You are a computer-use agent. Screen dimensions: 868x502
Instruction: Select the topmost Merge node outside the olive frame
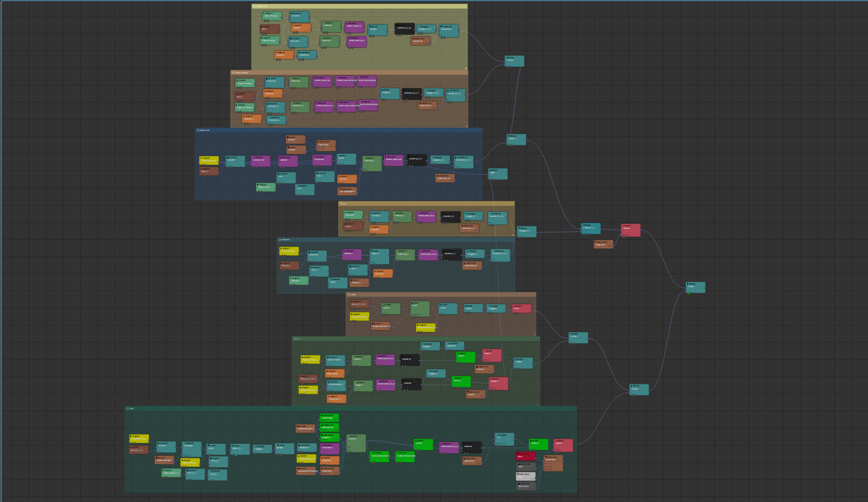(x=514, y=61)
